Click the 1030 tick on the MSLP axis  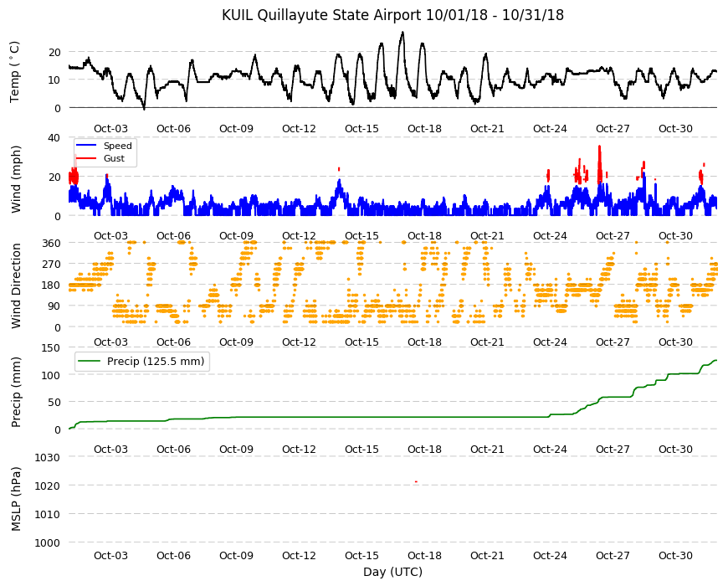pos(48,457)
